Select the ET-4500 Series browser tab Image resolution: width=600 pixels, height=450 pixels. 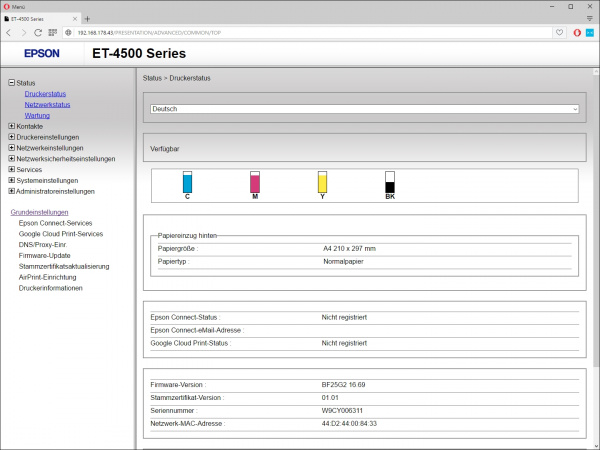tap(40, 18)
